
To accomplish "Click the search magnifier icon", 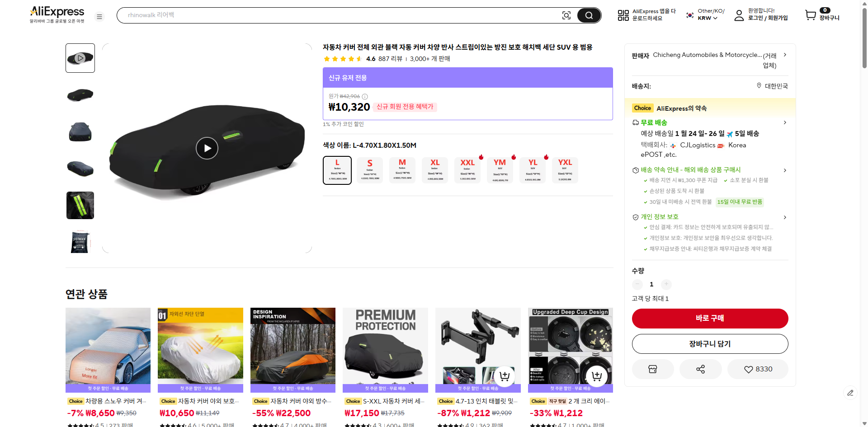I will (589, 15).
